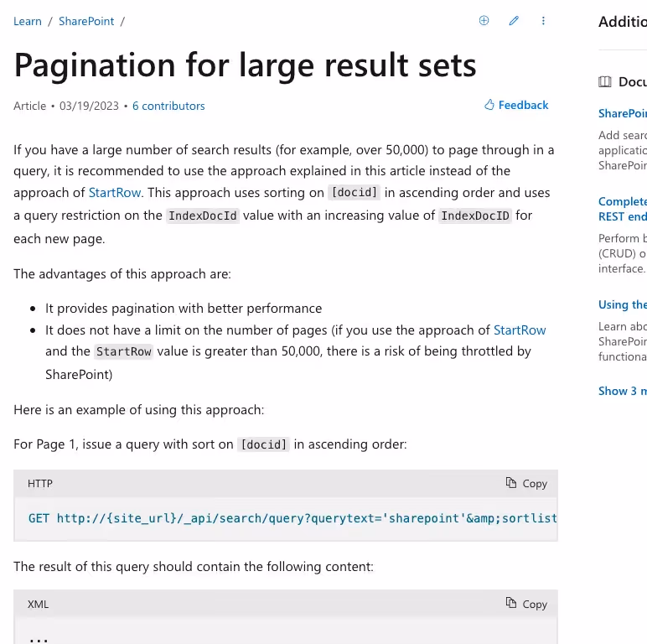Image resolution: width=647 pixels, height=644 pixels.
Task: Click the [docid] code in intro paragraph
Action: (354, 193)
